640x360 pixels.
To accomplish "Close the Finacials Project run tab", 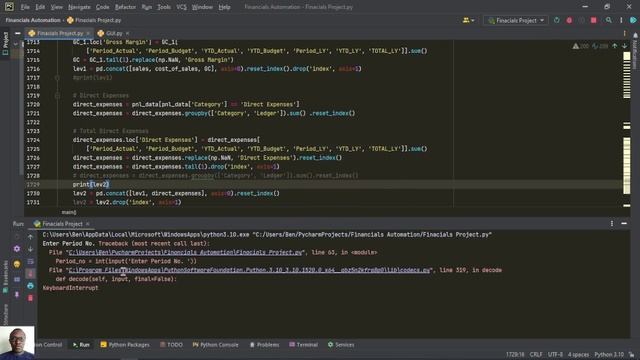I will 88,224.
